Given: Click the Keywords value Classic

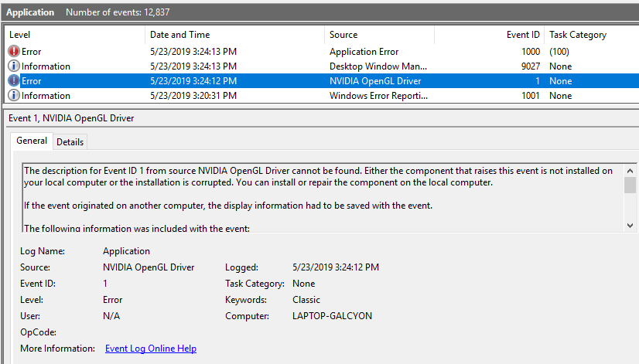Looking at the screenshot, I should click(306, 300).
